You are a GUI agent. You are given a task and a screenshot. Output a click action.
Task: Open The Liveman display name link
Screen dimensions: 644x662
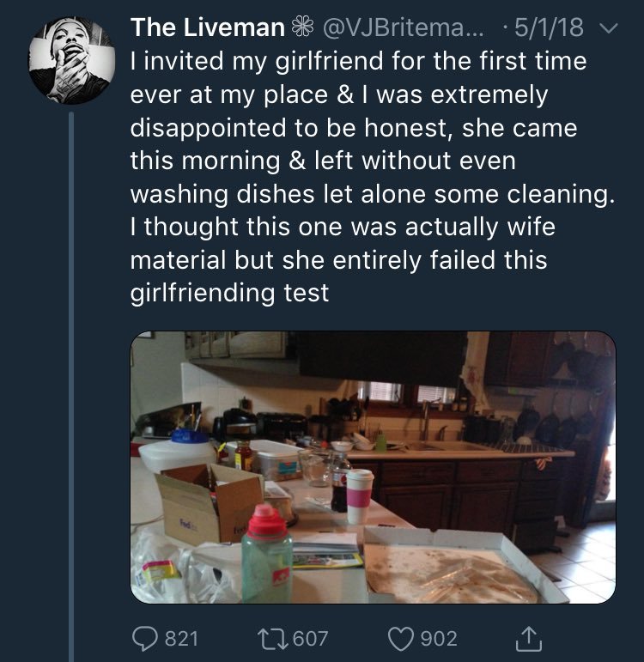tap(206, 28)
